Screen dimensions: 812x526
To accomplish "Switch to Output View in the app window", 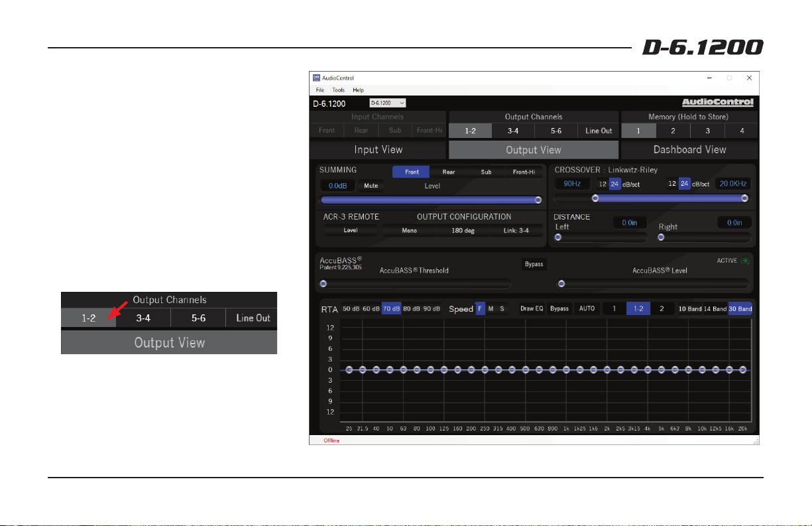I will point(534,149).
